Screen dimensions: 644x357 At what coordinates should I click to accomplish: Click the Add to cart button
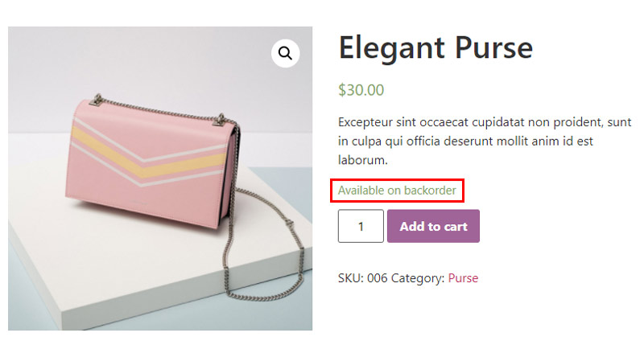433,226
